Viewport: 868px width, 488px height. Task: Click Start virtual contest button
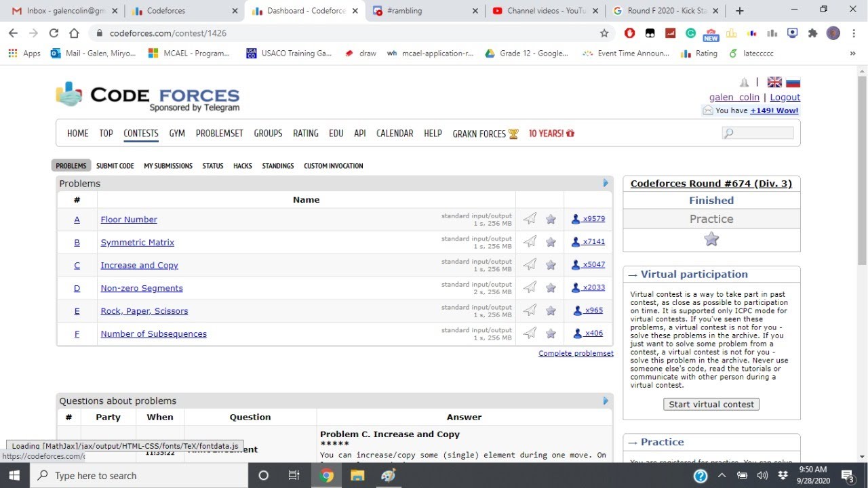(711, 404)
